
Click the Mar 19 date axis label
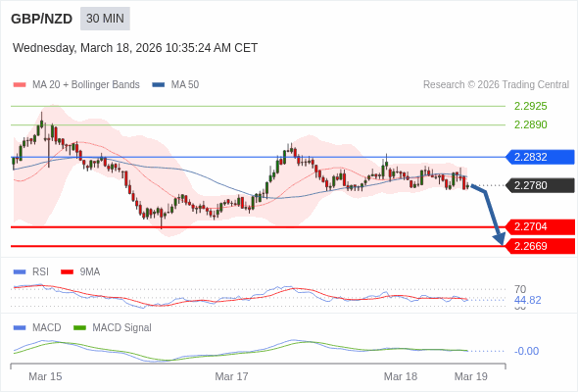[471, 376]
